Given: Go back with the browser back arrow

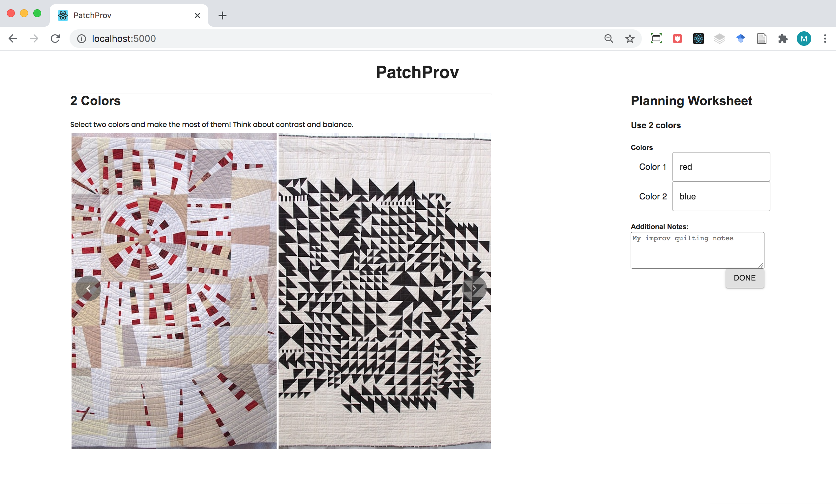Looking at the screenshot, I should click(13, 39).
